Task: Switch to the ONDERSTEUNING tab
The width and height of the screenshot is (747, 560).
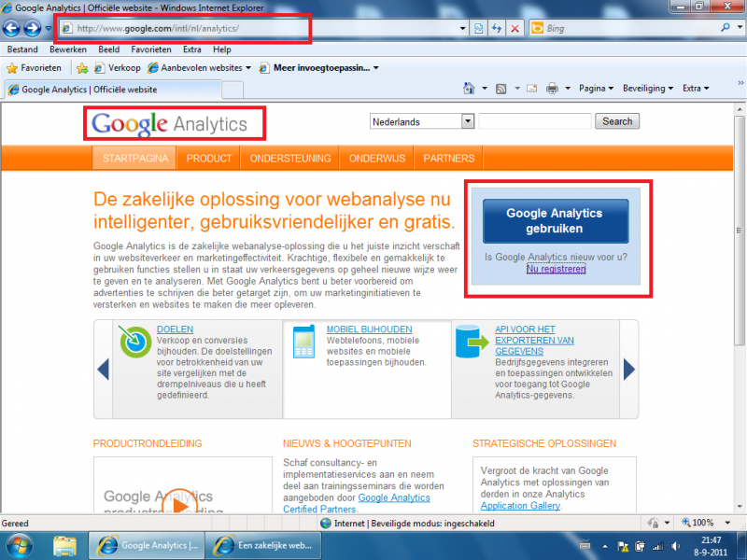Action: pos(289,158)
